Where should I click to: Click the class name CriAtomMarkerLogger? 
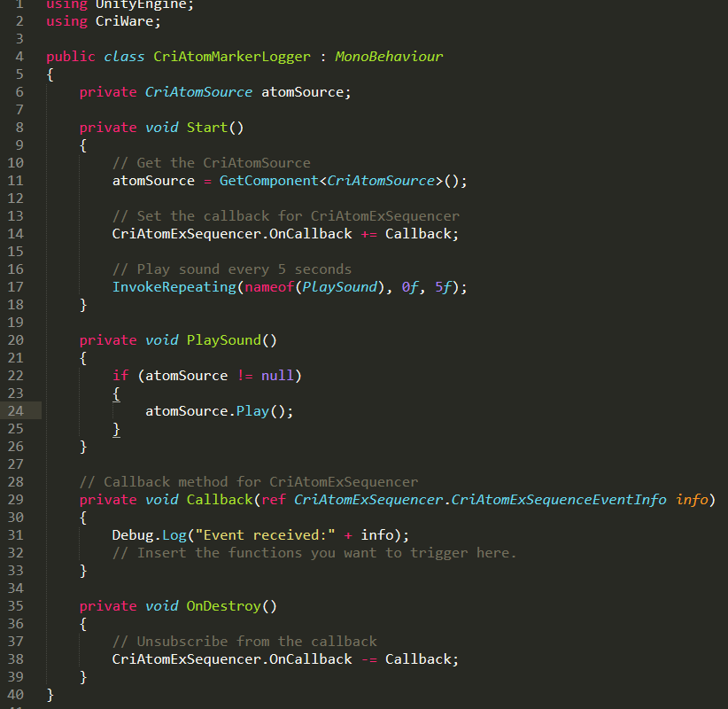(232, 56)
